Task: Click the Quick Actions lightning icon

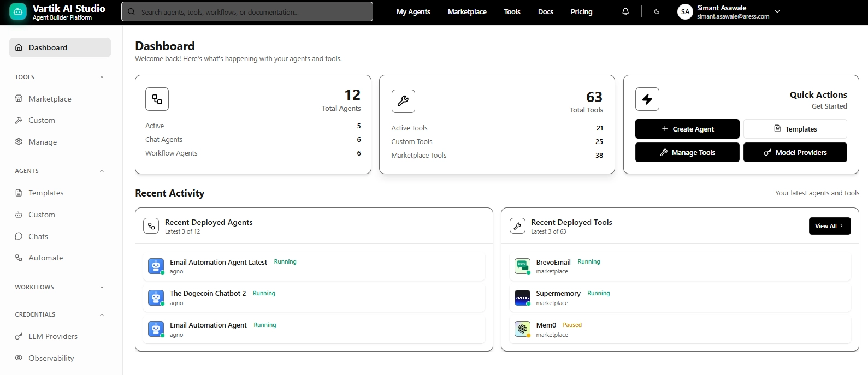Action: 647,99
